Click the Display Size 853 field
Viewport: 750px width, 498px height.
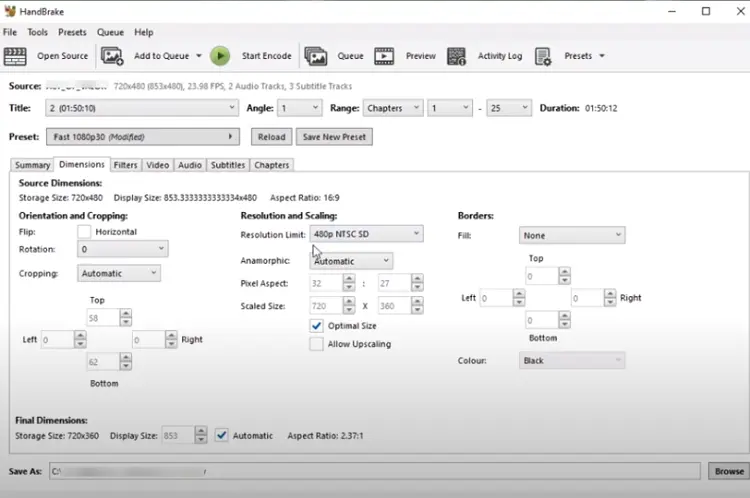click(x=178, y=435)
